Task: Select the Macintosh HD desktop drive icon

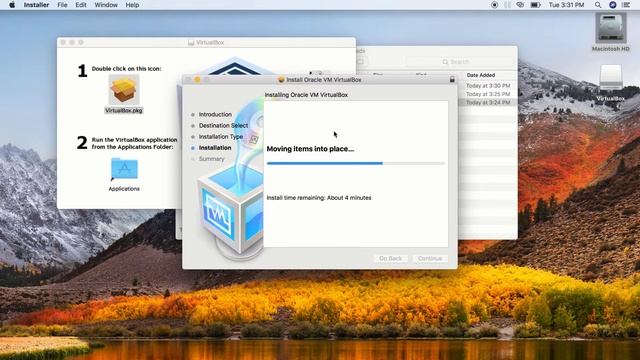Action: tap(611, 28)
